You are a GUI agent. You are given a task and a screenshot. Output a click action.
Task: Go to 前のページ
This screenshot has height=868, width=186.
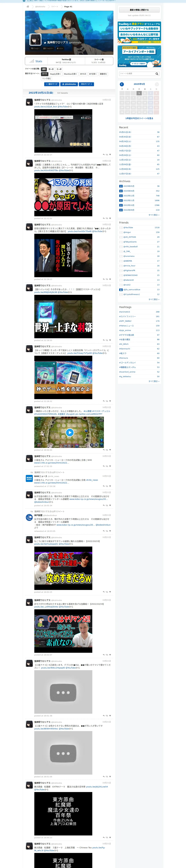[x=52, y=84]
